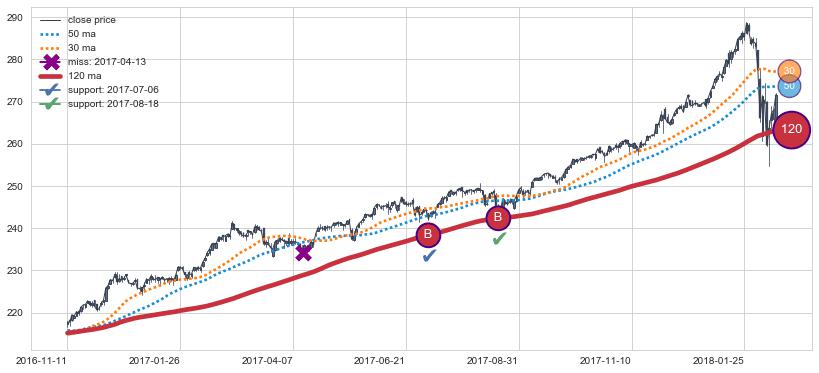This screenshot has width=819, height=373.
Task: Click the blue support checkmark on chart
Action: point(429,255)
